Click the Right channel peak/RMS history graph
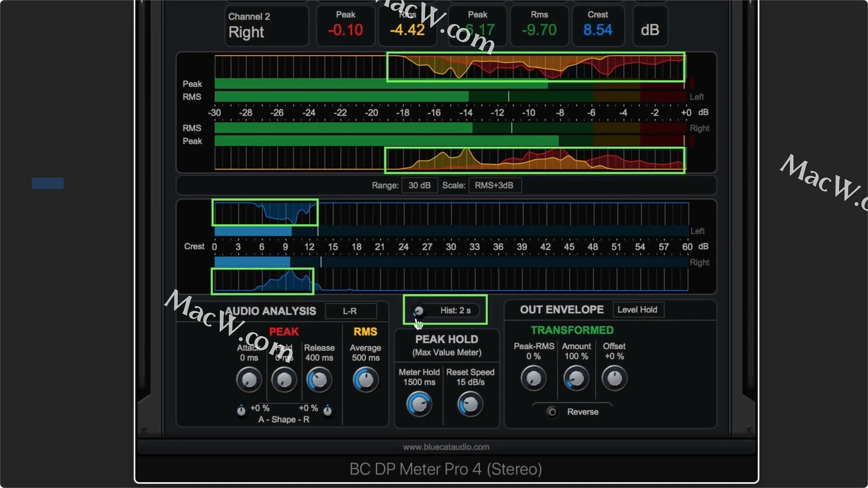Image resolution: width=868 pixels, height=488 pixels. [x=450, y=159]
